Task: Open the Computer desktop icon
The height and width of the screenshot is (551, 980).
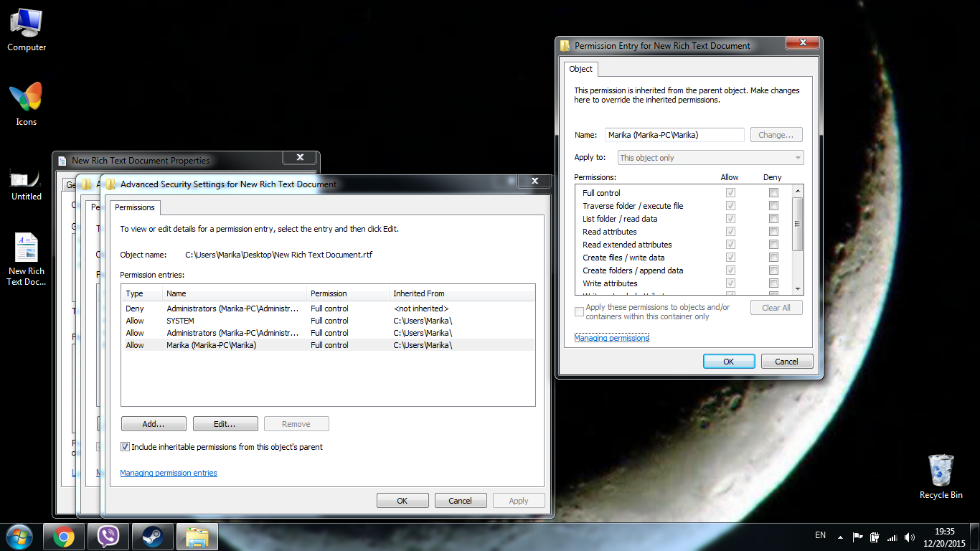Action: coord(27,30)
